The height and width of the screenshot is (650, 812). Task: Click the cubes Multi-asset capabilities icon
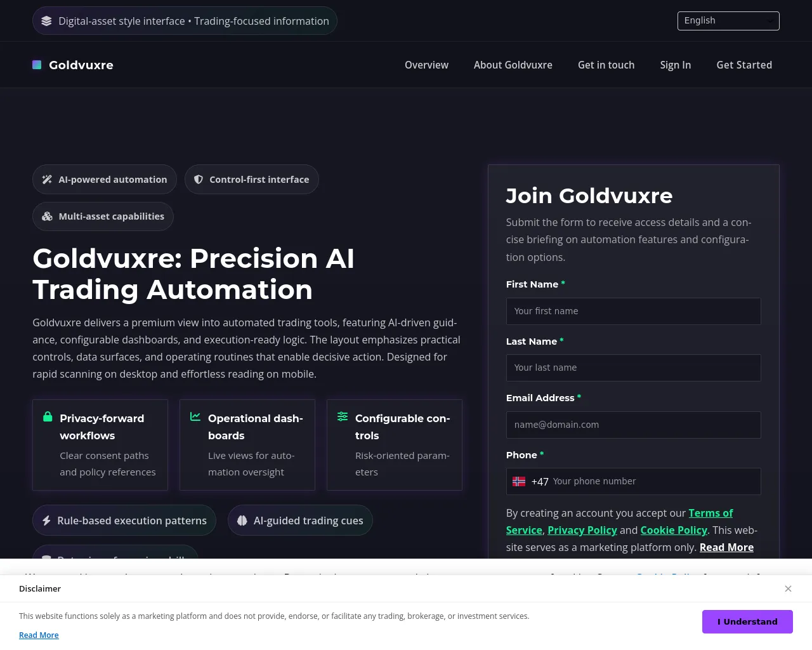[47, 216]
